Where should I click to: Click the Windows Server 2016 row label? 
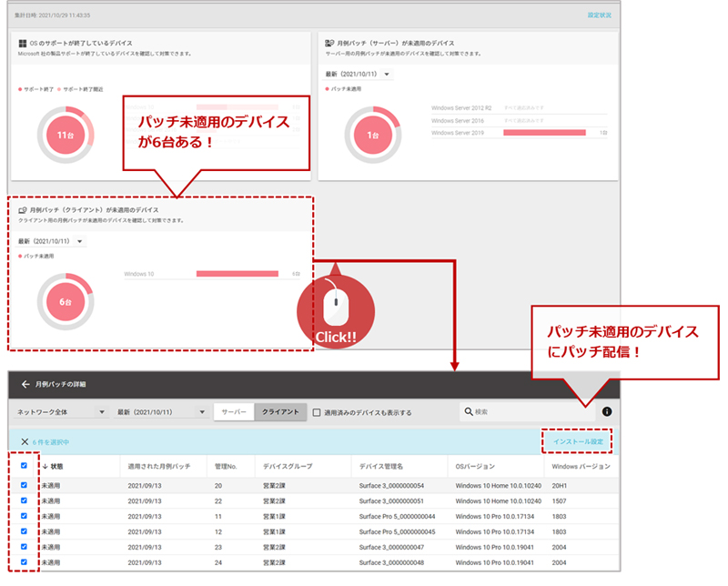tap(458, 121)
